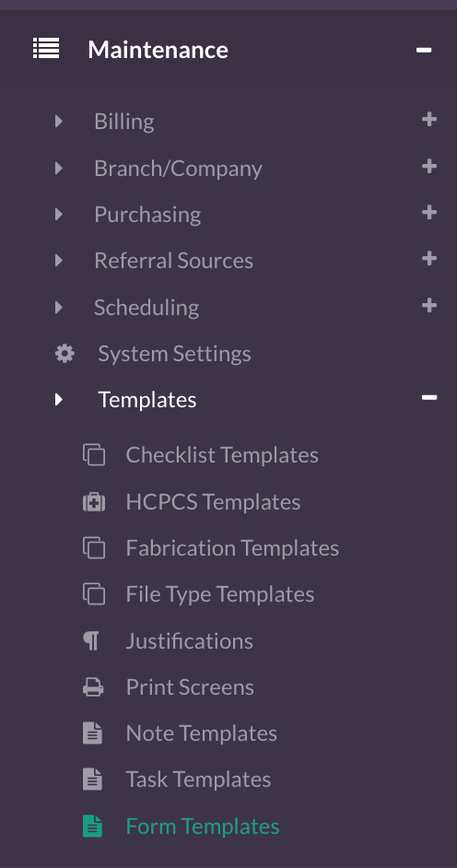Screen dimensions: 457x868
Task: Click the HCPCS Templates medkit icon
Action: (93, 502)
